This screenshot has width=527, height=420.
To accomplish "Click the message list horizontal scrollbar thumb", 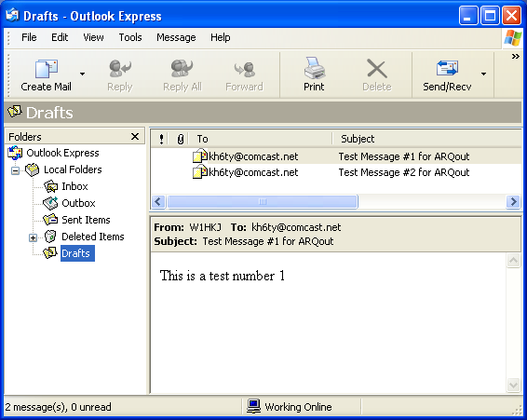I will coord(263,202).
